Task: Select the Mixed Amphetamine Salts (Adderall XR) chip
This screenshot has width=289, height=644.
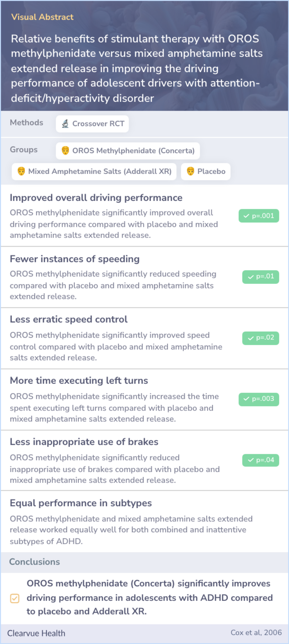Action: coord(94,171)
